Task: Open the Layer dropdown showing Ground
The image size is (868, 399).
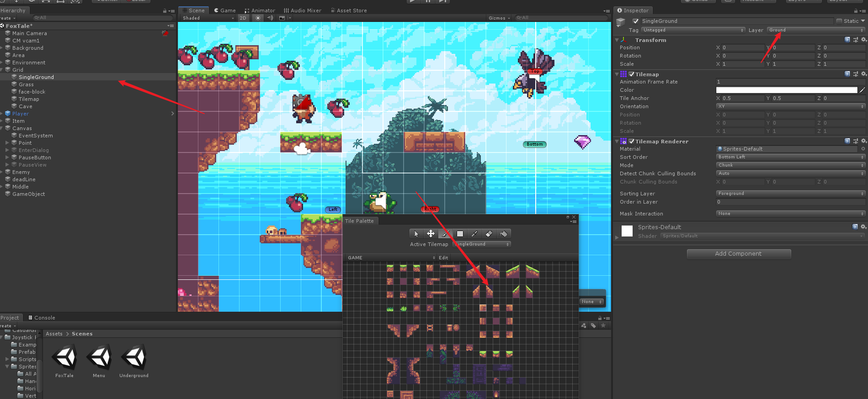Action: [x=816, y=30]
